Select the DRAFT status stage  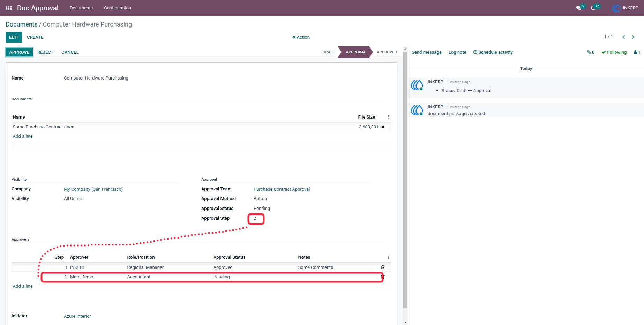click(329, 52)
